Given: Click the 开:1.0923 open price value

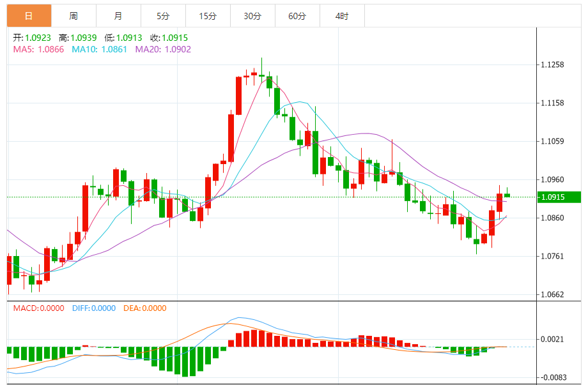Looking at the screenshot, I should [x=32, y=38].
